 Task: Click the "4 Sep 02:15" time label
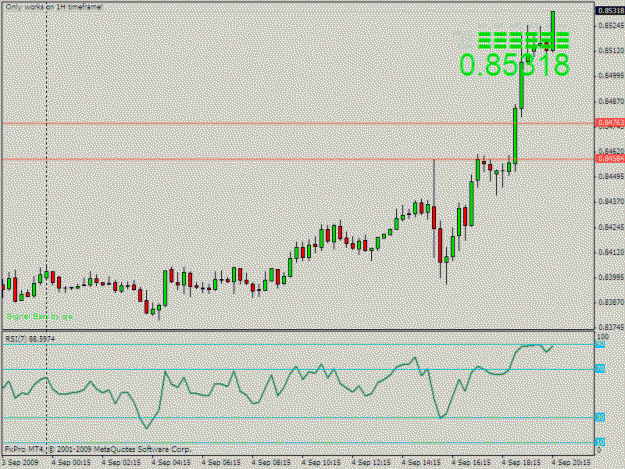(x=121, y=462)
